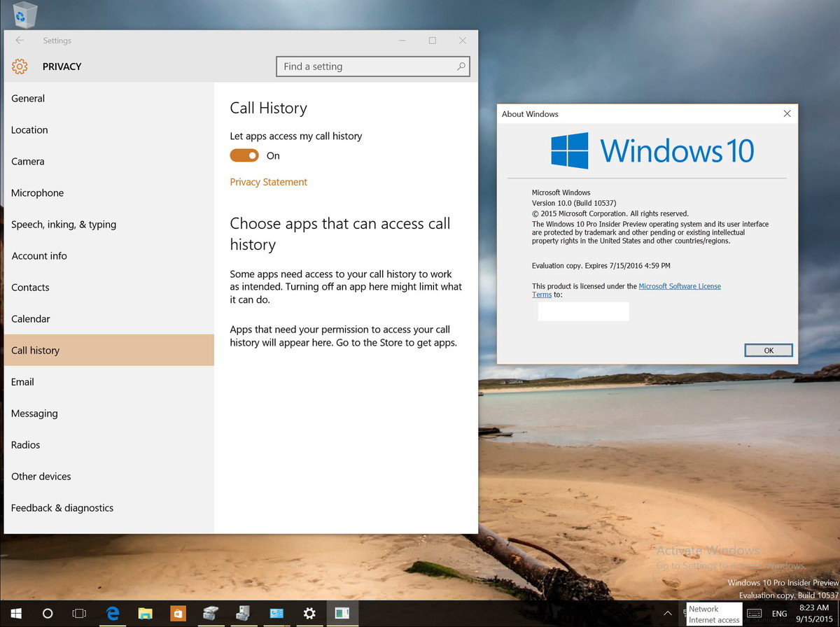840x627 pixels.
Task: Switch to Camera privacy settings
Action: [109, 162]
